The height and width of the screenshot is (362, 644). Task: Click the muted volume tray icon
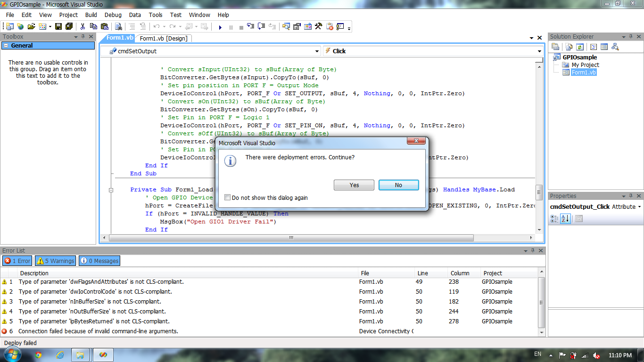pyautogui.click(x=596, y=355)
